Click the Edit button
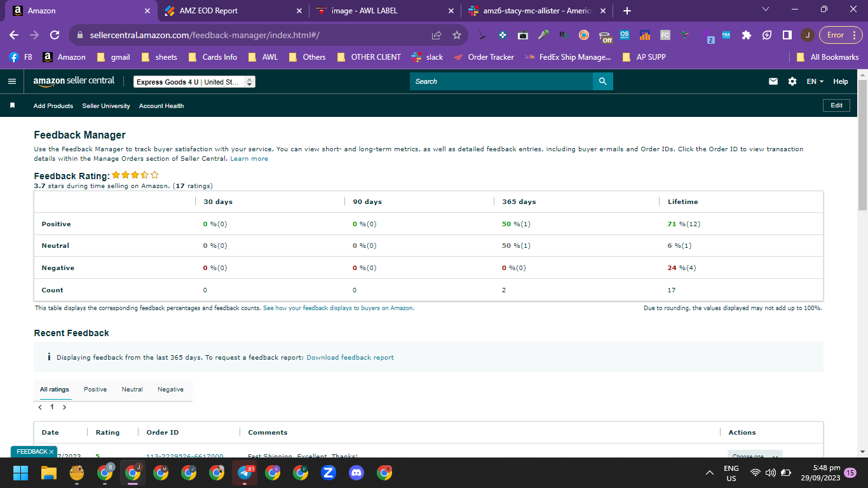Image resolution: width=868 pixels, height=488 pixels. pyautogui.click(x=837, y=105)
